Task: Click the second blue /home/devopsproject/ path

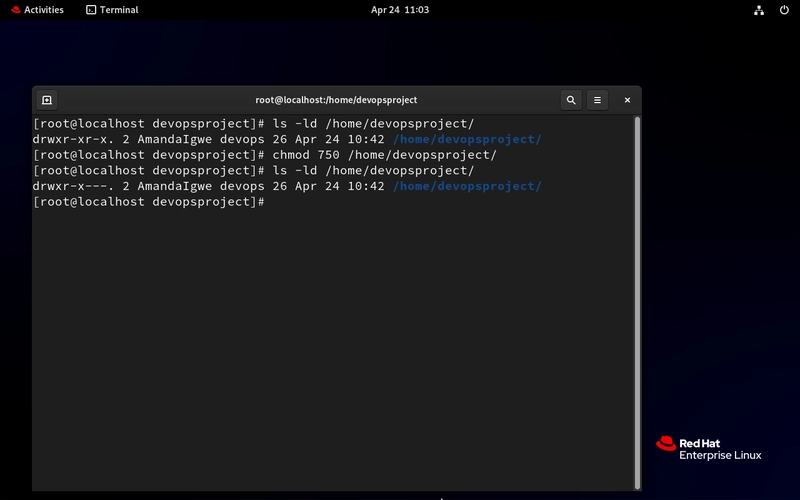Action: click(x=467, y=186)
